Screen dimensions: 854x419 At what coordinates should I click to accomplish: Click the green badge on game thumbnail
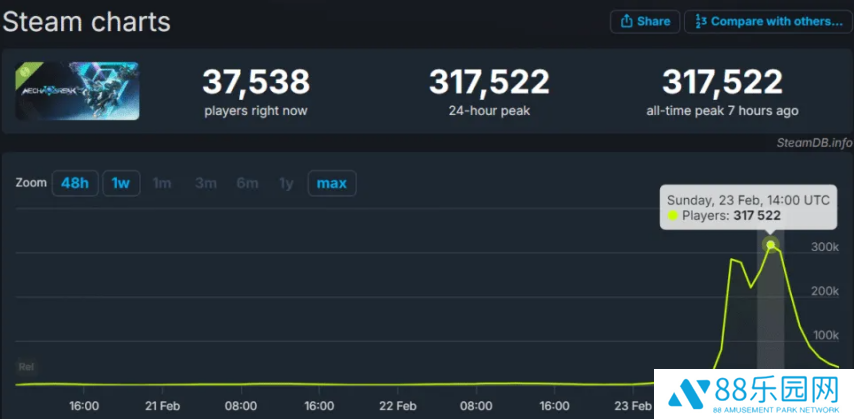(x=27, y=72)
